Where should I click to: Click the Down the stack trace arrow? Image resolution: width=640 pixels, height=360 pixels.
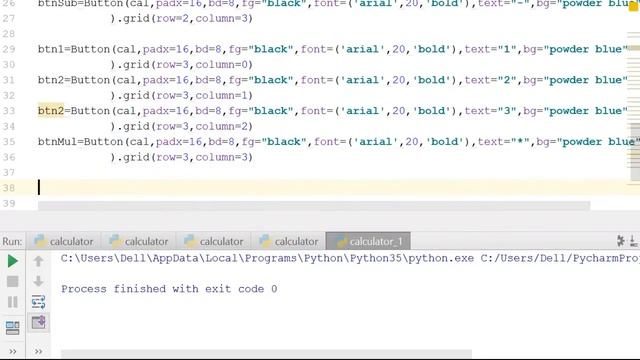(x=38, y=281)
